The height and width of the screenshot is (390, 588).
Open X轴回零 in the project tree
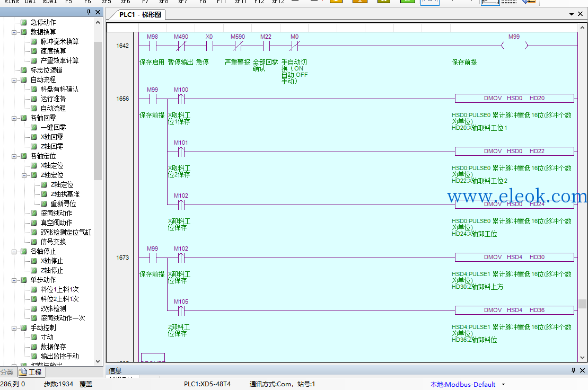tap(52, 137)
